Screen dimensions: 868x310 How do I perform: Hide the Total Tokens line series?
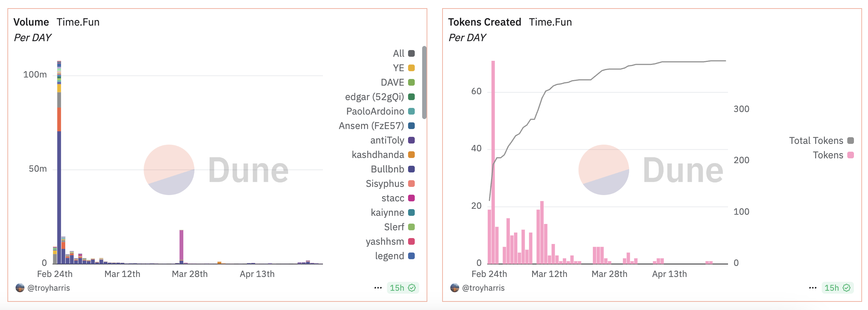tap(816, 141)
